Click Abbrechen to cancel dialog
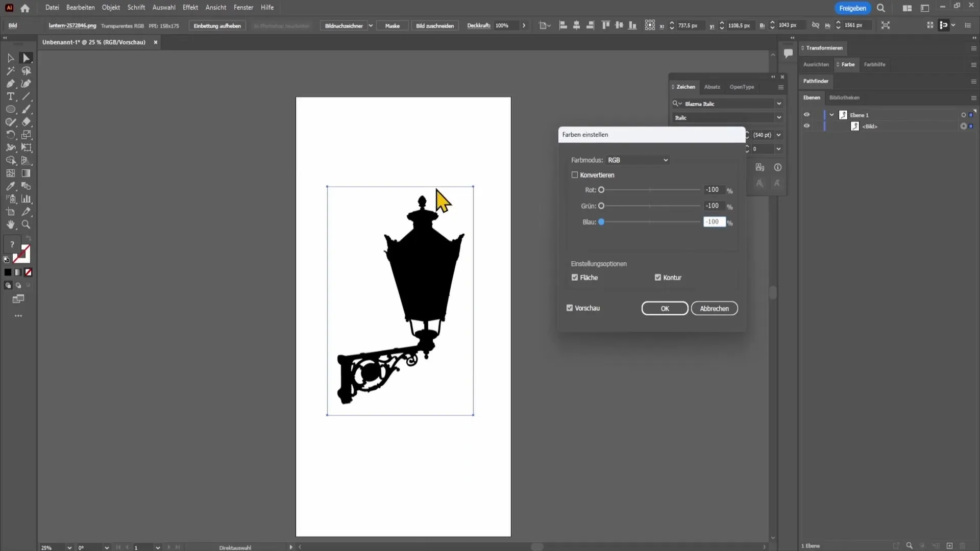Image resolution: width=980 pixels, height=551 pixels. coord(714,309)
